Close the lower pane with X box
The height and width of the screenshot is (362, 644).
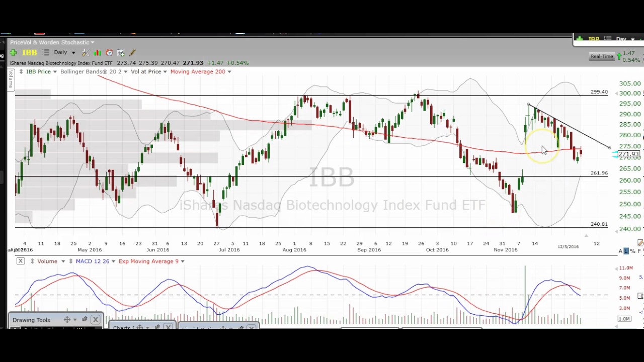[x=20, y=261]
